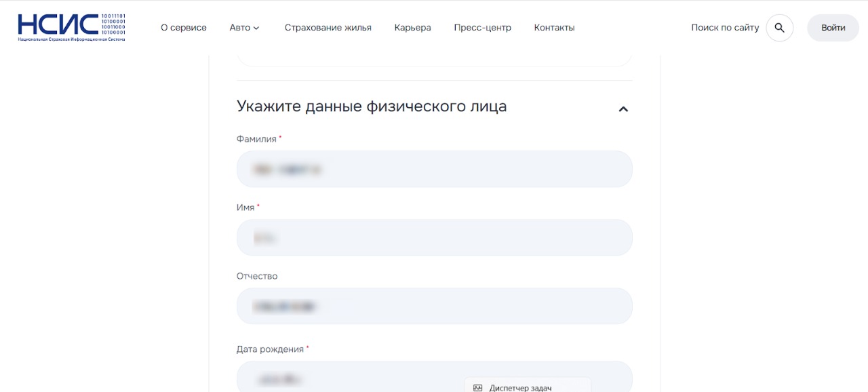This screenshot has height=392, width=868.
Task: Click the search magnifier icon
Action: (x=779, y=28)
